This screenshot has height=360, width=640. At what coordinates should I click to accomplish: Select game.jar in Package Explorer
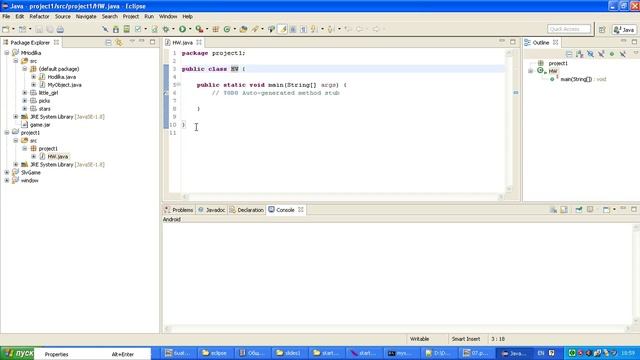40,125
